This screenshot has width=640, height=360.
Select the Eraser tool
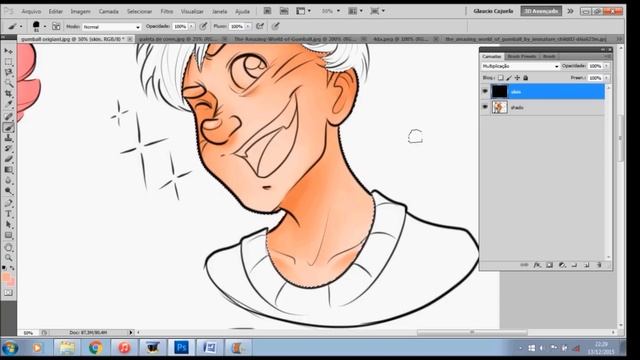point(8,159)
